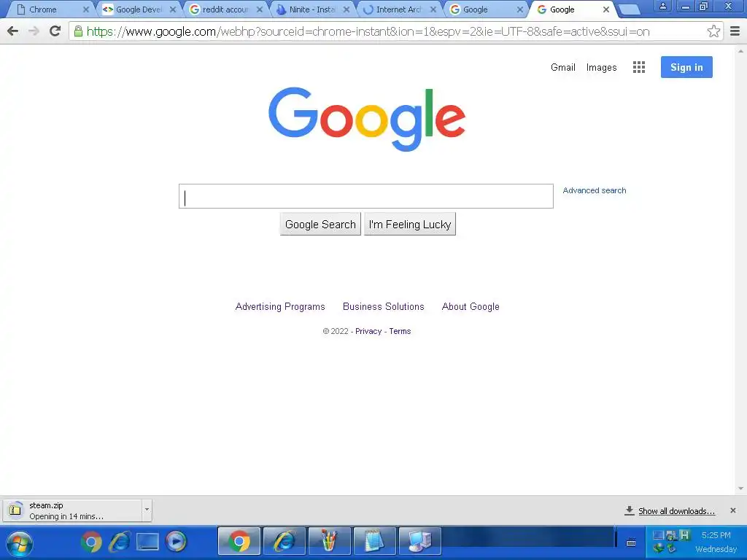
Task: Switch to the My Computer taskbar button
Action: point(420,541)
